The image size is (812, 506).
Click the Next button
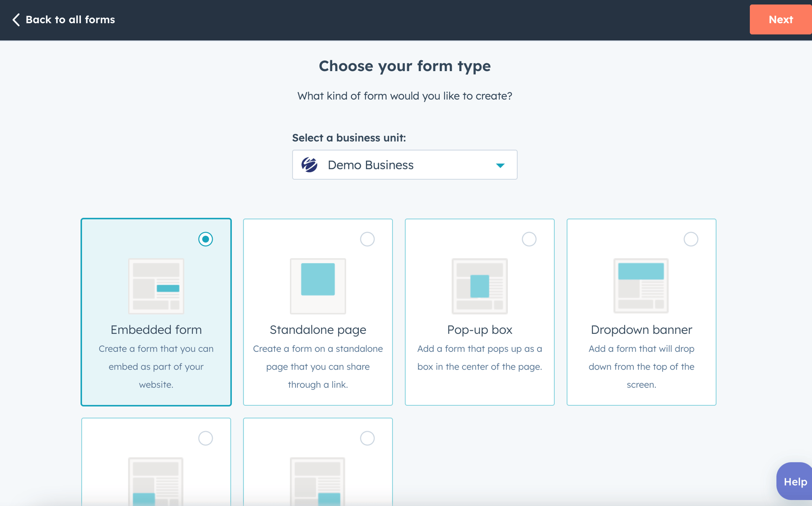tap(781, 19)
